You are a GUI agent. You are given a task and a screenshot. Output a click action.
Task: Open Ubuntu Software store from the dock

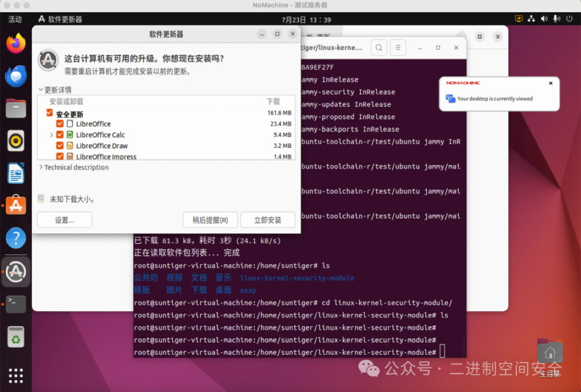point(16,205)
